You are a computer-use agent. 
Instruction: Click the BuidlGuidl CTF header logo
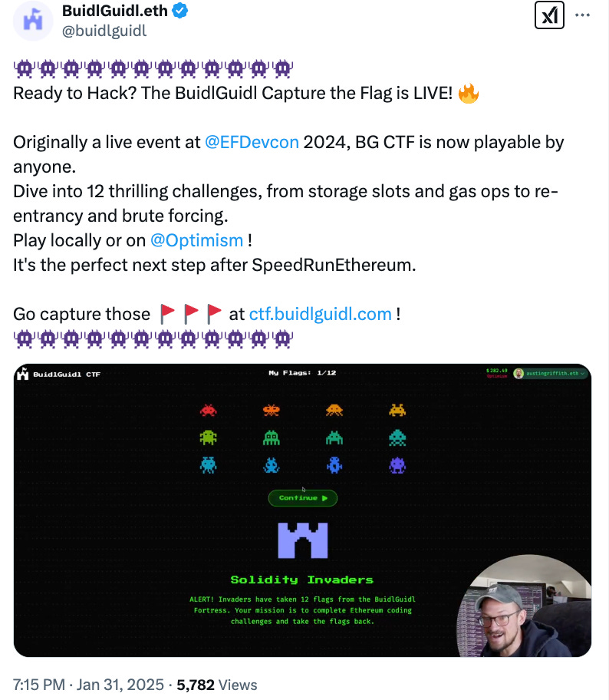click(58, 374)
